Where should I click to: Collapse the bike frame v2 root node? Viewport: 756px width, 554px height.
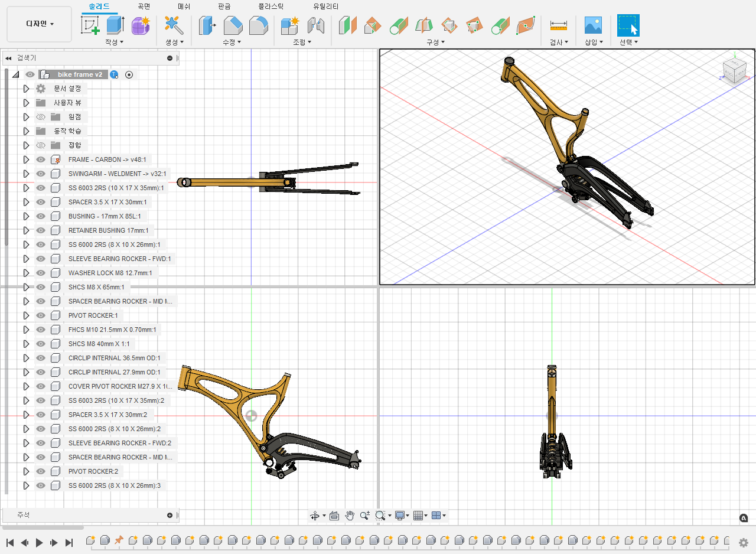click(15, 74)
